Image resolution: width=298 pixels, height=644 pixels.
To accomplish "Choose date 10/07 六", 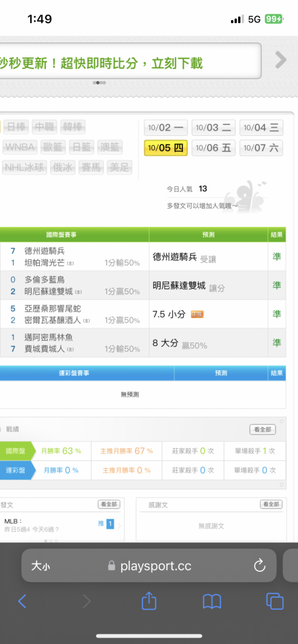I will (261, 148).
